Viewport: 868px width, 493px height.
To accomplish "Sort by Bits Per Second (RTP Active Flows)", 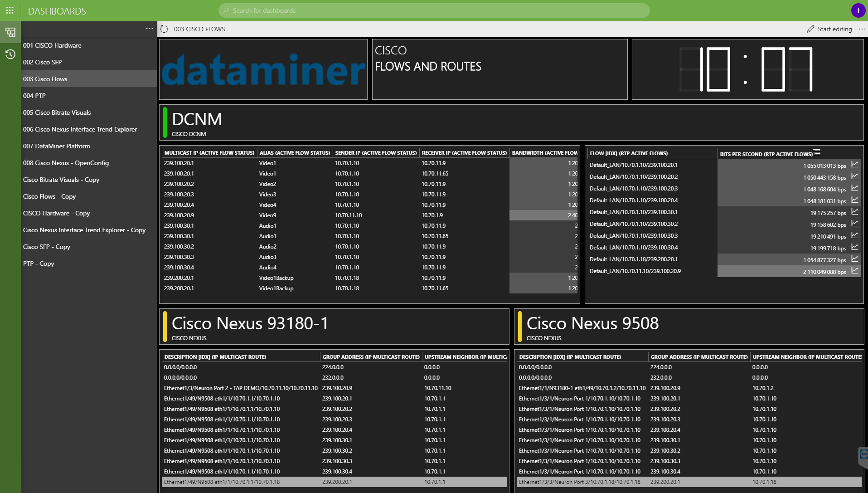I will [766, 154].
